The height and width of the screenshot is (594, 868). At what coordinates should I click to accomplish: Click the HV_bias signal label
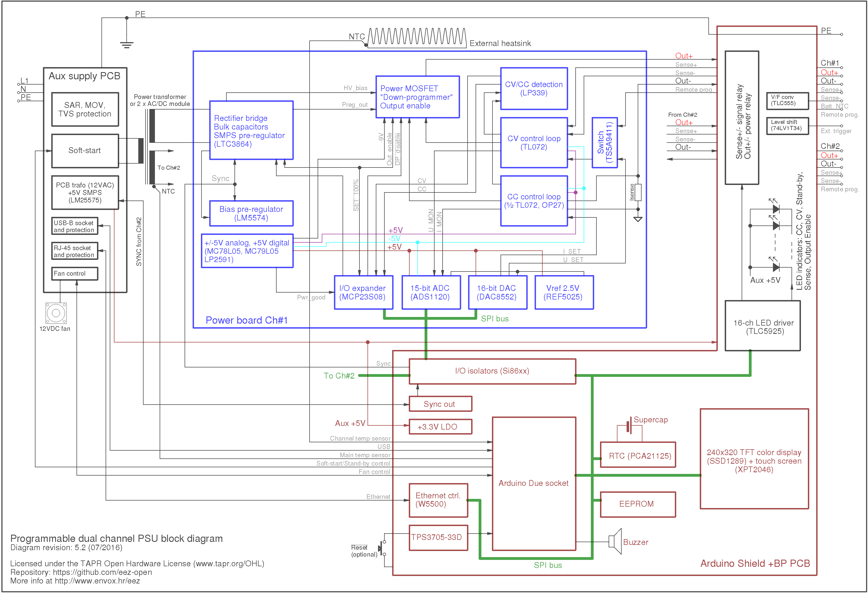[x=355, y=88]
